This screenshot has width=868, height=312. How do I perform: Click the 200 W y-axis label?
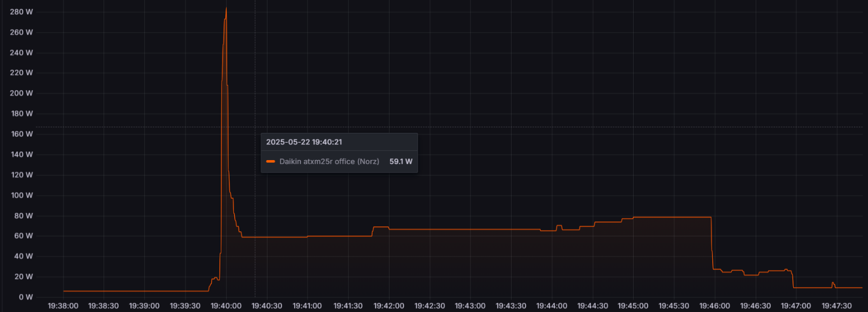(x=21, y=93)
